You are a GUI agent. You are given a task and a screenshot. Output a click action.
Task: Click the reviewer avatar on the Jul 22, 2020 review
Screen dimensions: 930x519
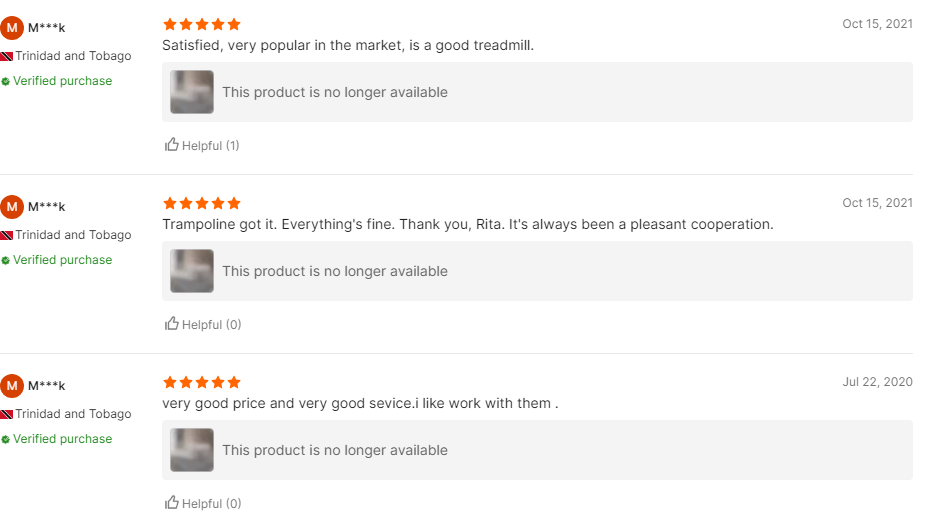[12, 386]
